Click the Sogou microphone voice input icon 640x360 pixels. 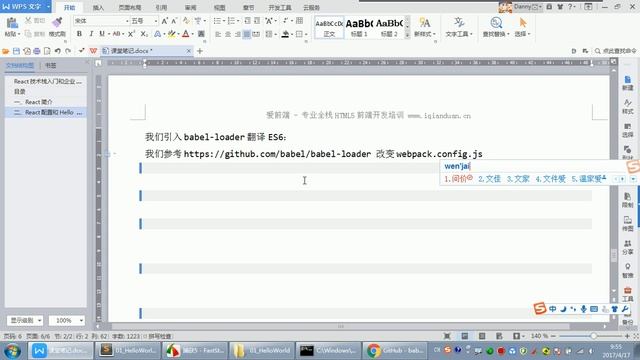tap(584, 309)
